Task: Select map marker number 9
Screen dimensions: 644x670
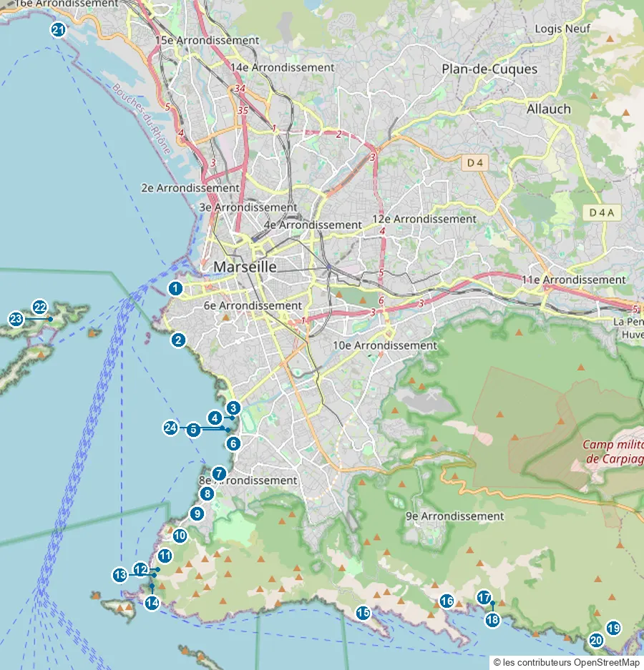Action: coord(197,513)
